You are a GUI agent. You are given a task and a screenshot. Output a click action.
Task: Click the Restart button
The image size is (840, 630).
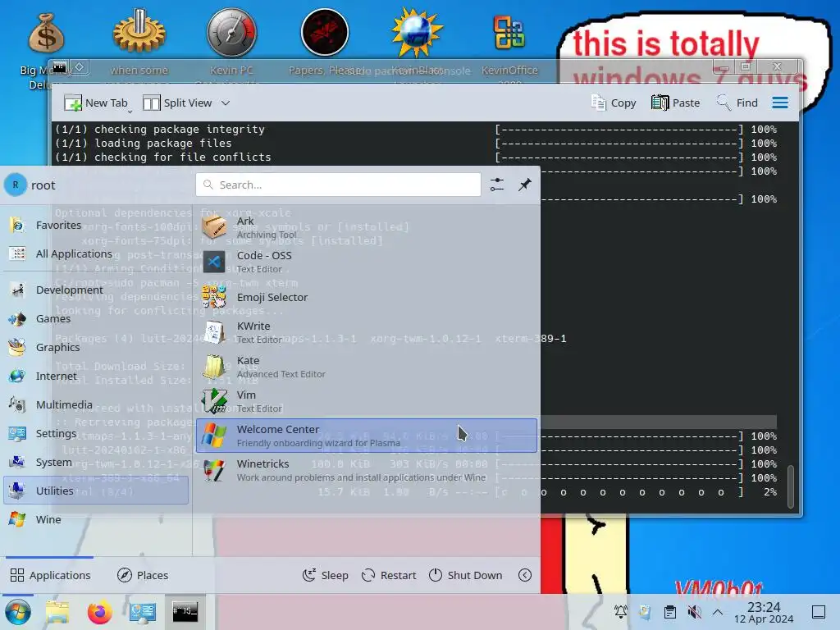(x=389, y=575)
